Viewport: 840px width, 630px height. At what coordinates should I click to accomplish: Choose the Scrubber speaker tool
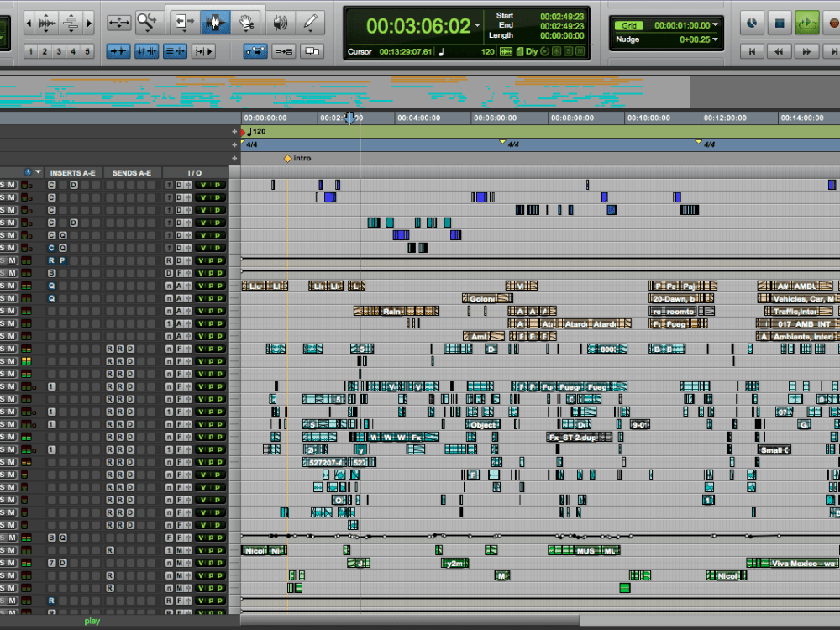(280, 23)
